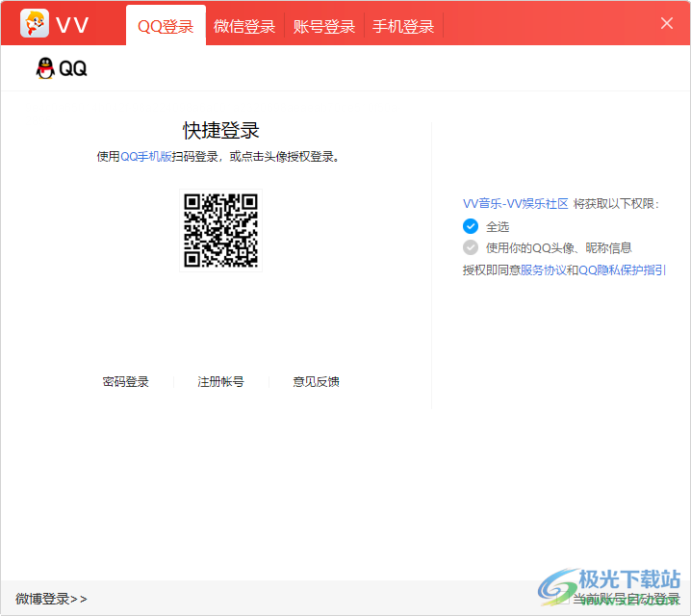Enable 当前账号自动登录 checkbox
This screenshot has height=616, width=691.
562,599
